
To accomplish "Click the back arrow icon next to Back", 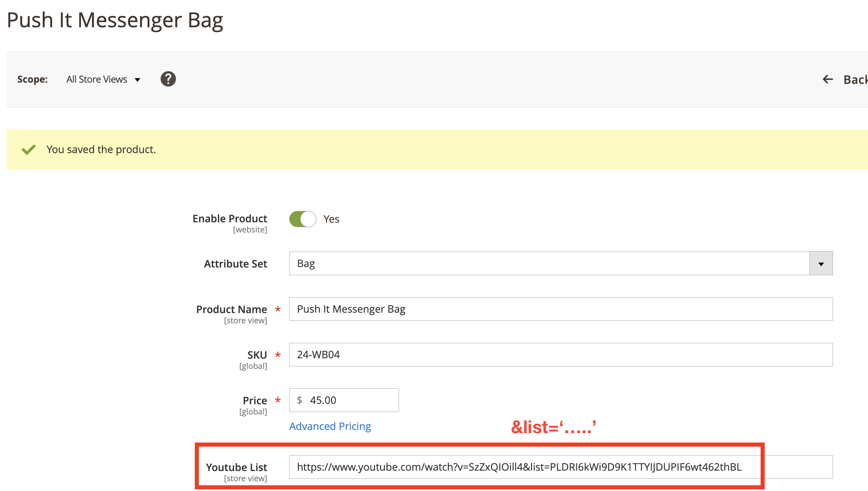I will (x=828, y=79).
